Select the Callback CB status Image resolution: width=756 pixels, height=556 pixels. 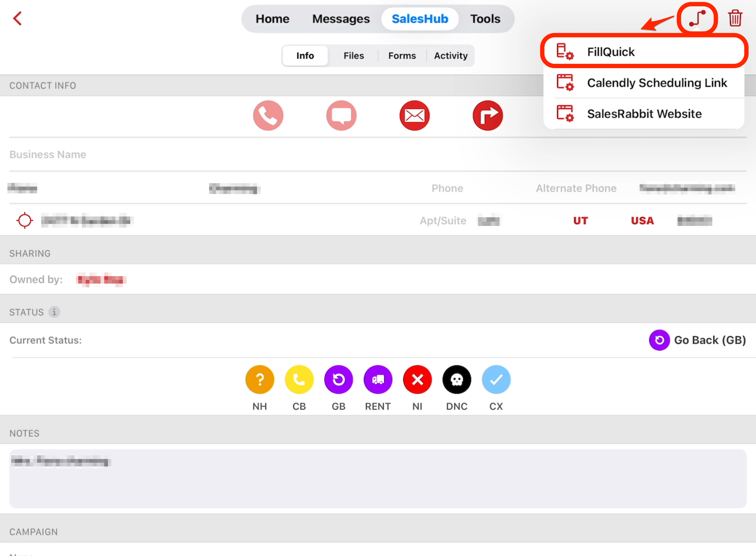299,380
